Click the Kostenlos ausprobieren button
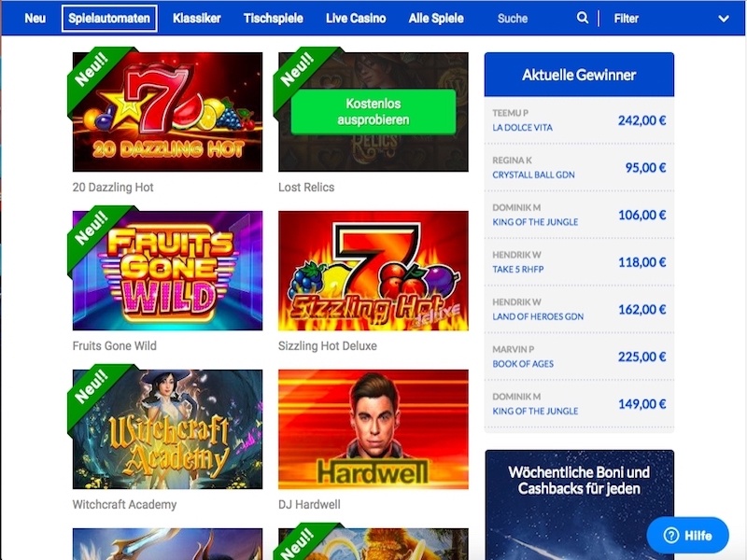Image resolution: width=747 pixels, height=560 pixels. pyautogui.click(x=373, y=112)
